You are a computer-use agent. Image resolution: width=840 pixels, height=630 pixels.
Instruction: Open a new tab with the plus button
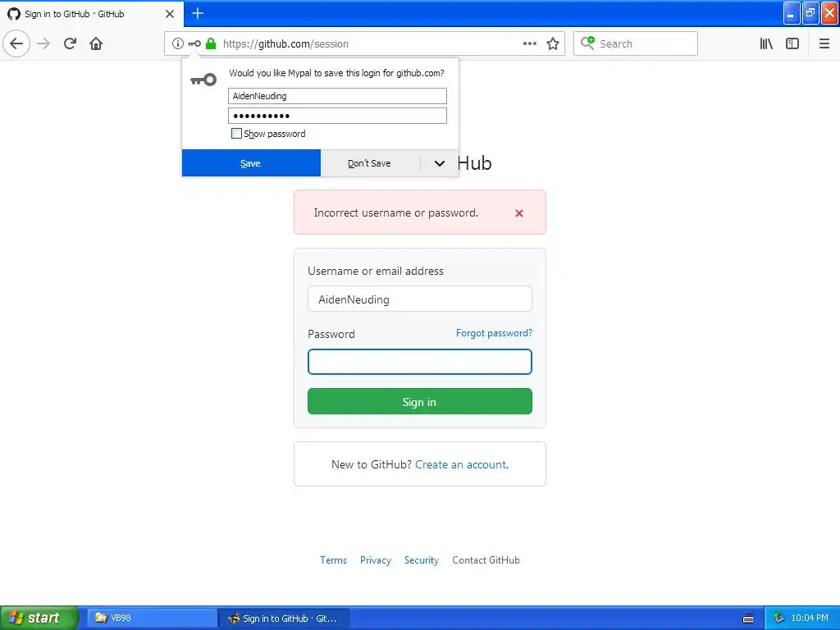[x=198, y=13]
